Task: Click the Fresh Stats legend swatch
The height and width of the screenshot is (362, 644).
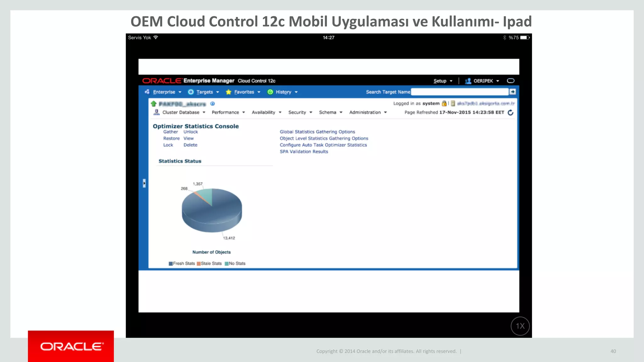Action: [x=170, y=264]
